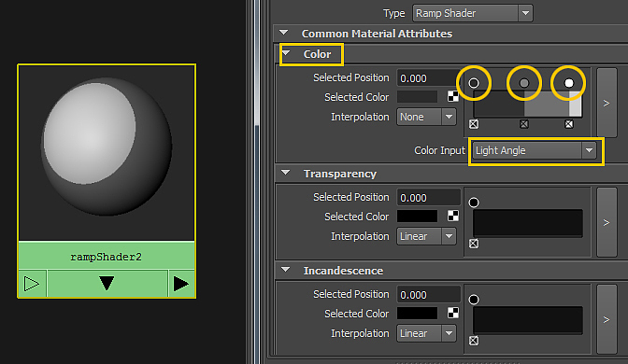Delete the middle color ramp entry

coord(524,124)
